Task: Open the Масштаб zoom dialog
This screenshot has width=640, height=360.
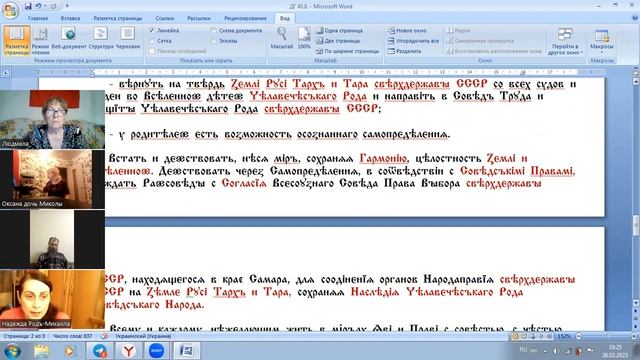Action: 282,38
